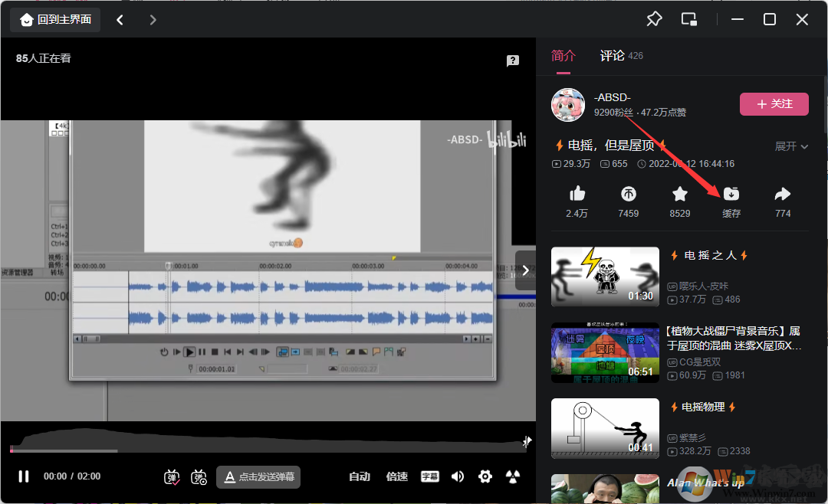Toggle subtitles with the 字幕 button
Viewport: 828px width, 504px height.
pos(429,476)
